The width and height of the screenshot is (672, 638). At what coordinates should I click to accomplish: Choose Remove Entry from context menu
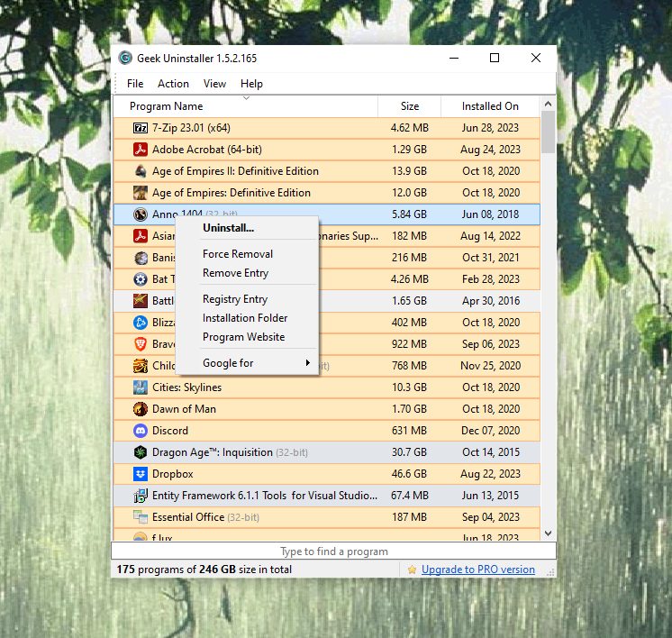[236, 273]
